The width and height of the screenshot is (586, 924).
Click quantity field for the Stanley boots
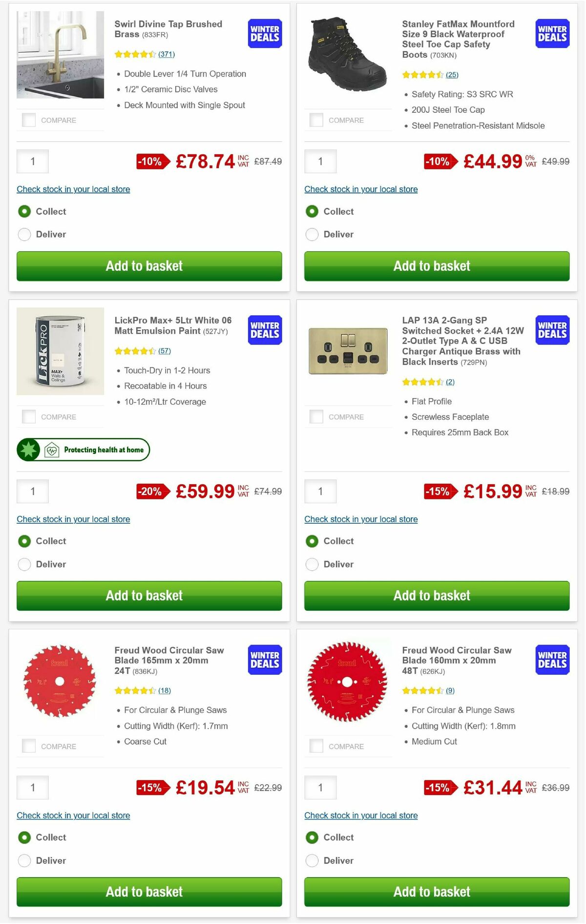[x=320, y=161]
